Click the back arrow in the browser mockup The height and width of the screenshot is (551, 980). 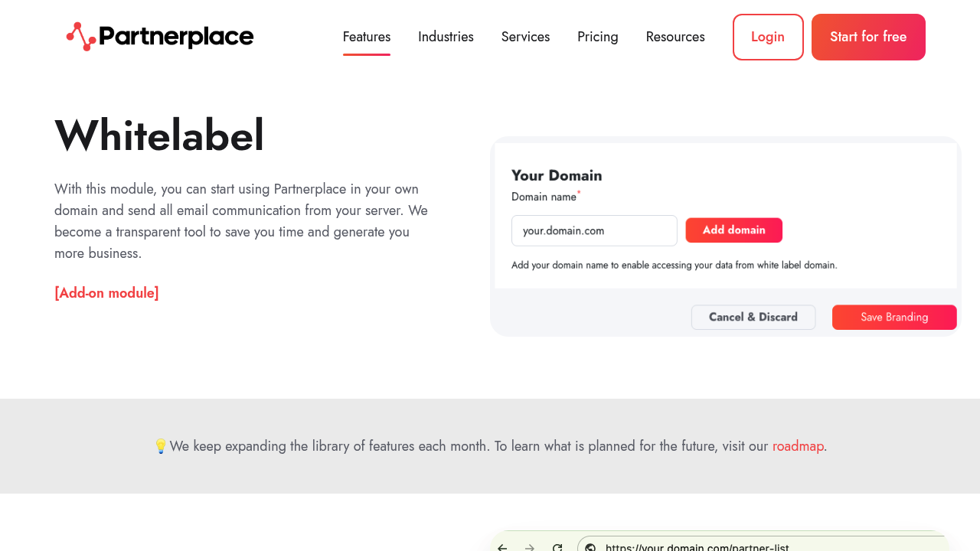tap(502, 548)
